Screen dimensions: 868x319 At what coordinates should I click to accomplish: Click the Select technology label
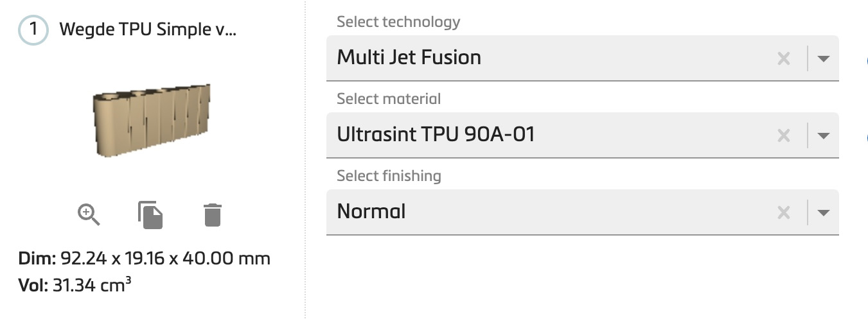tap(398, 22)
